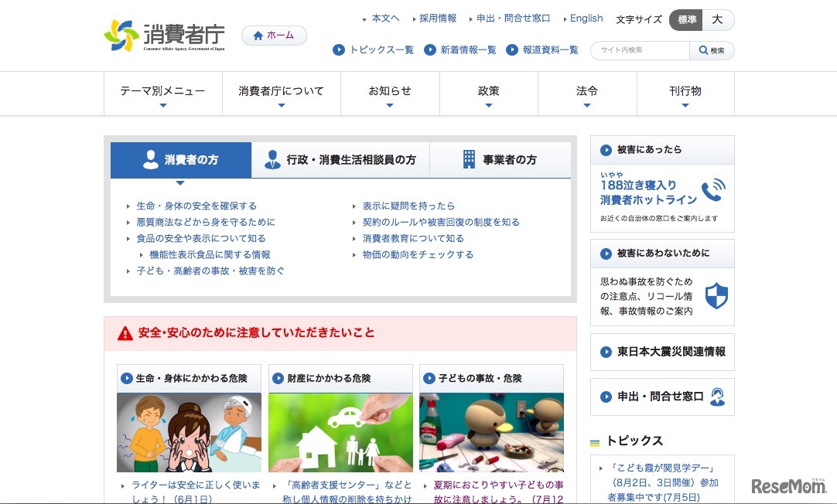
Task: Expand お知らせ menu
Action: click(x=390, y=94)
